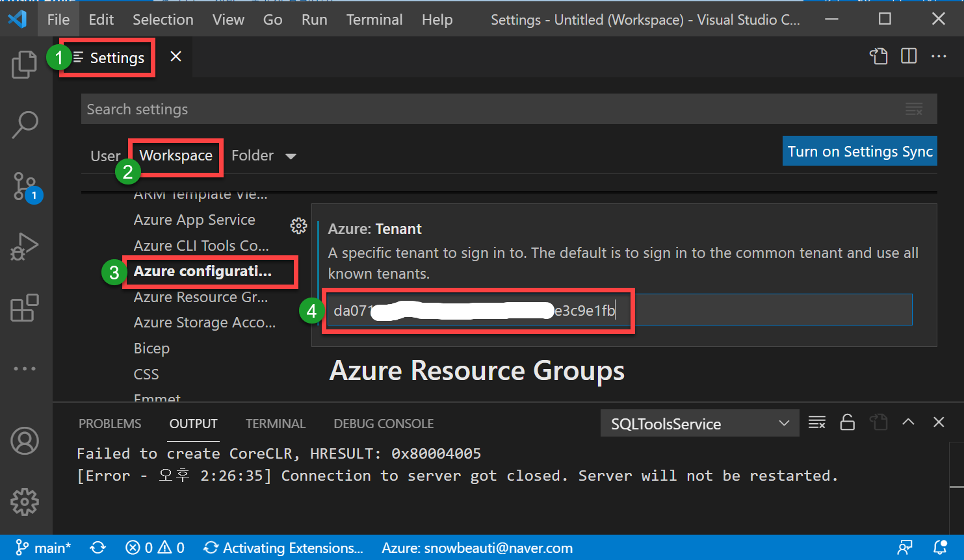Open the Search view in activity bar
This screenshot has width=964, height=560.
pos(25,125)
